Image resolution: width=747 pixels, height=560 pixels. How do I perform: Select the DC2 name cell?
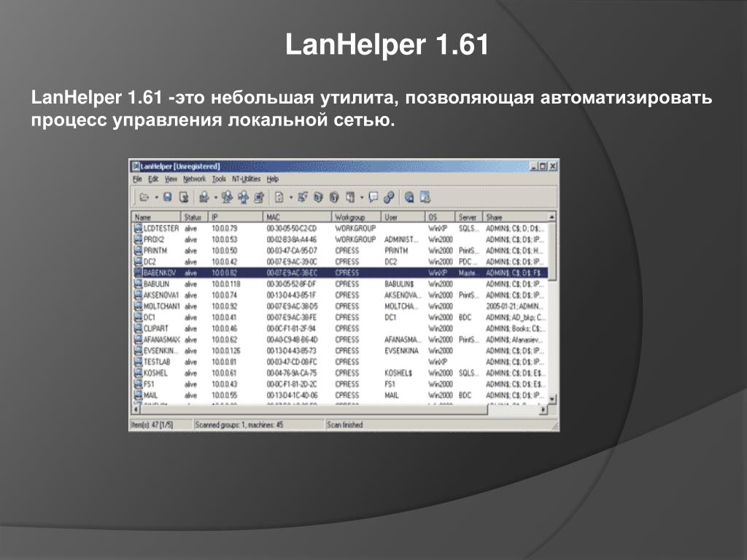point(150,262)
